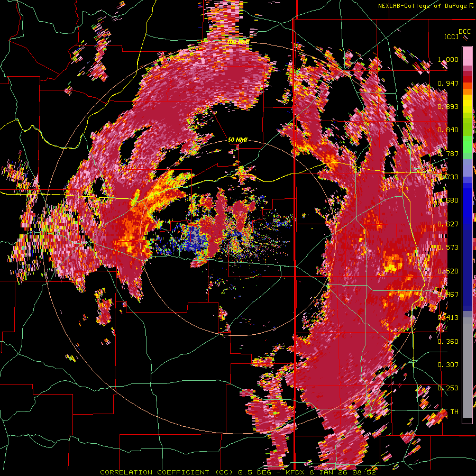Image resolution: width=476 pixels, height=476 pixels.
Task: Select the 1.000 value on the color scale
Action: [448, 59]
